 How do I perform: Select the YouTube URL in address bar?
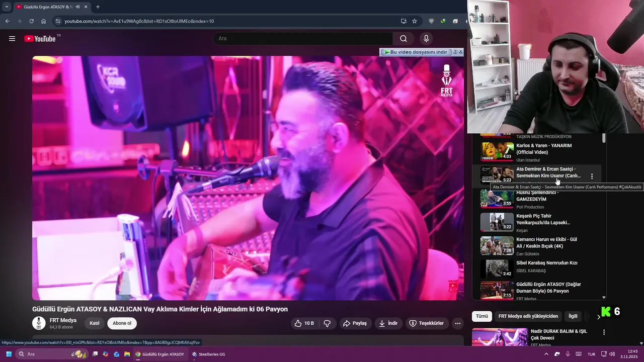pyautogui.click(x=139, y=21)
